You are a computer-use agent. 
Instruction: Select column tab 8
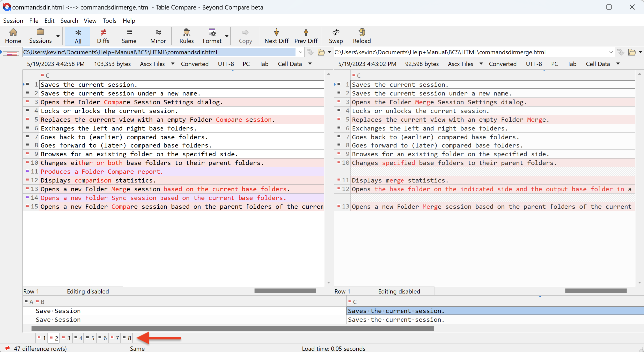click(x=127, y=338)
